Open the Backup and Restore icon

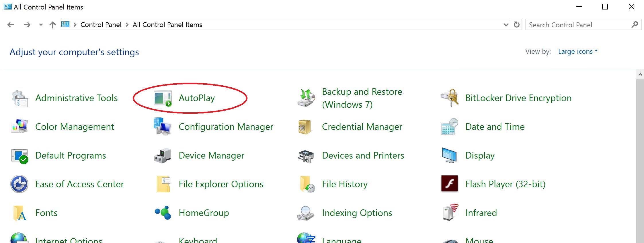click(306, 98)
